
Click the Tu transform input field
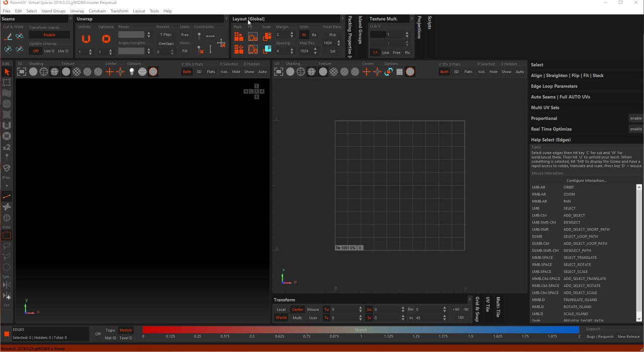coord(345,309)
